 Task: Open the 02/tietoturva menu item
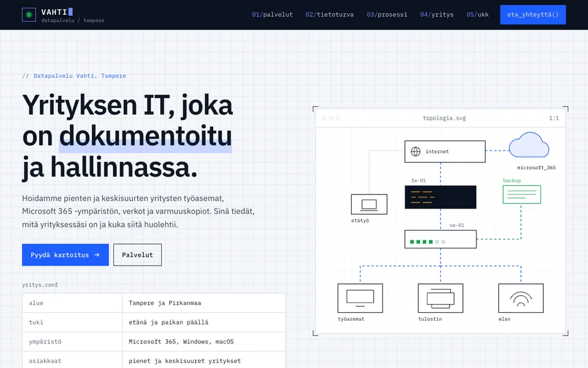(330, 15)
